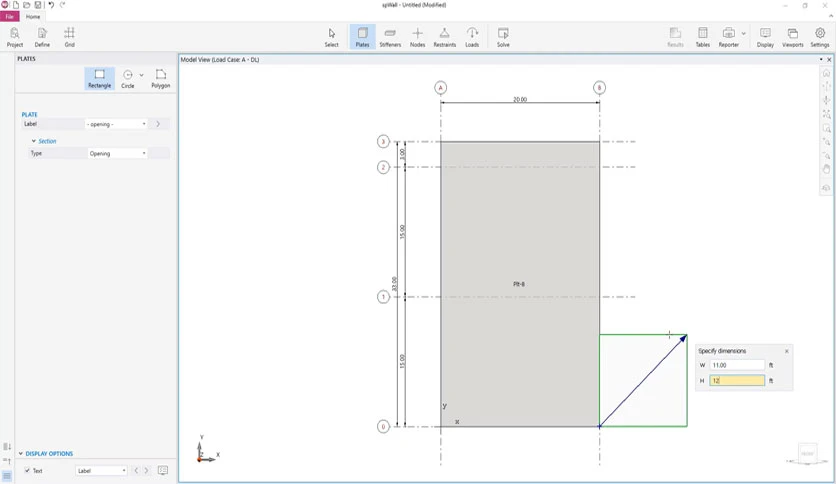Open the Model View panel options dropdown
The image size is (836, 484).
click(821, 60)
